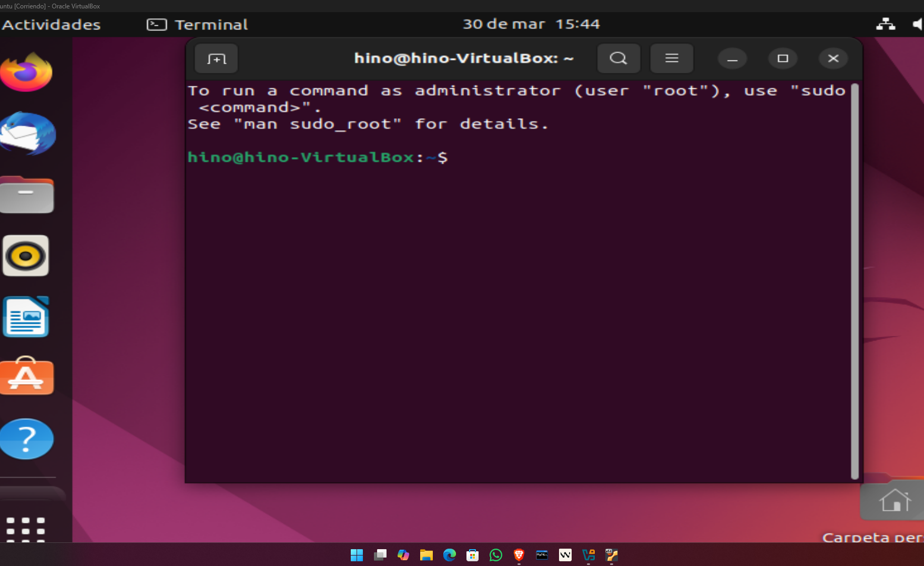The height and width of the screenshot is (566, 924).
Task: Switch to Brave browser on taskbar
Action: [x=519, y=555]
